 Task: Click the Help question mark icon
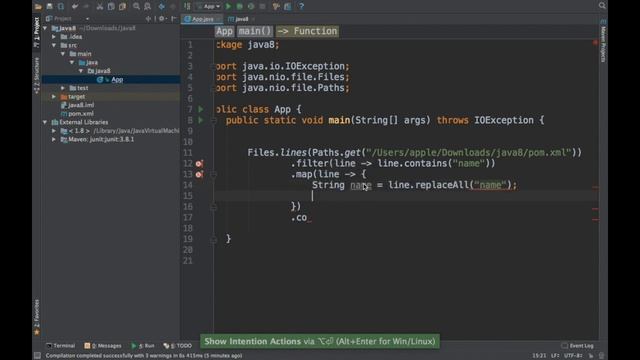(x=301, y=6)
